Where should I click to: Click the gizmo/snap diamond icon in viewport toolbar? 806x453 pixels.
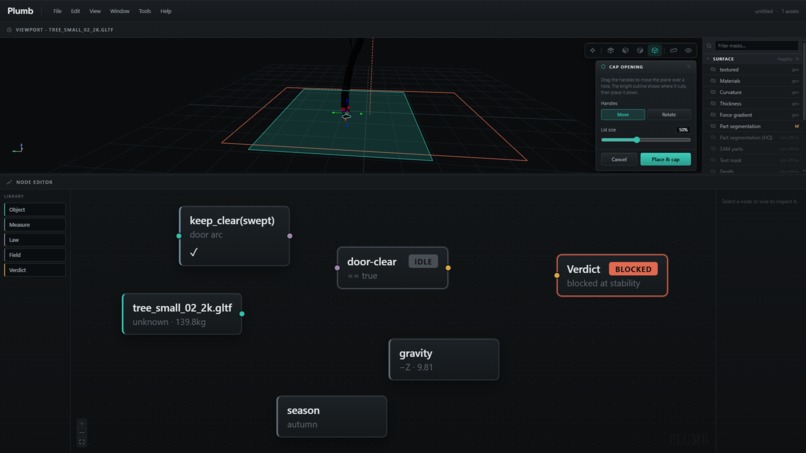pyautogui.click(x=593, y=50)
